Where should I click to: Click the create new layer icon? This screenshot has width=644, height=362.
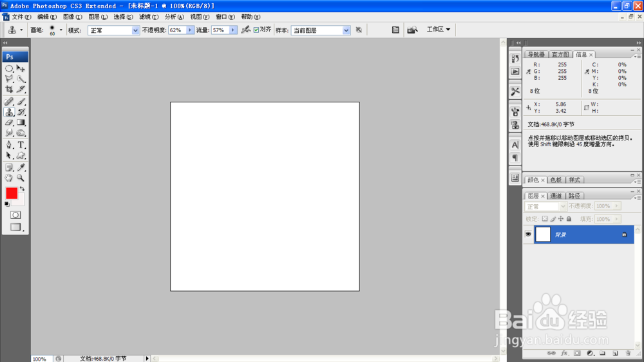point(615,353)
